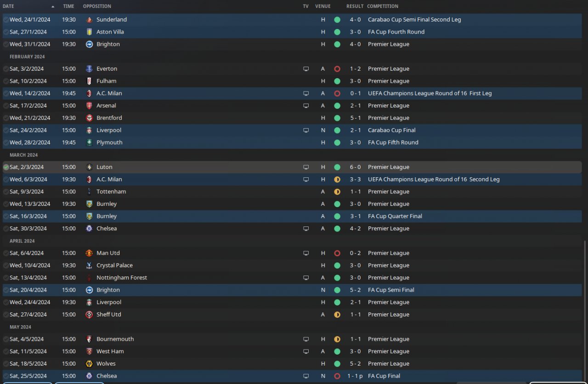Sort by the Result column header
Screen dimensions: 588x384
(355, 6)
